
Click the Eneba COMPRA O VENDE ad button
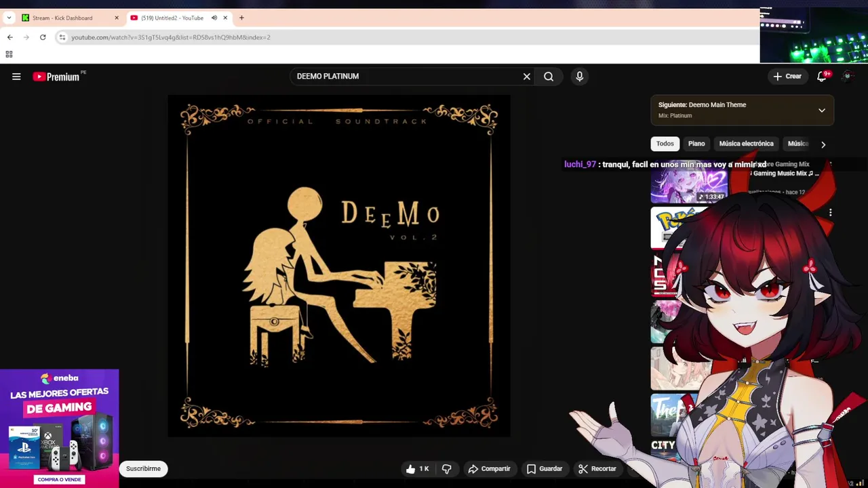60,479
